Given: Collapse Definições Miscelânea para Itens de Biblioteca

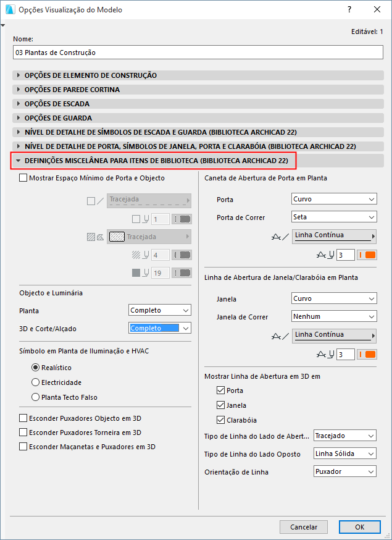Looking at the screenshot, I should 198,161.
